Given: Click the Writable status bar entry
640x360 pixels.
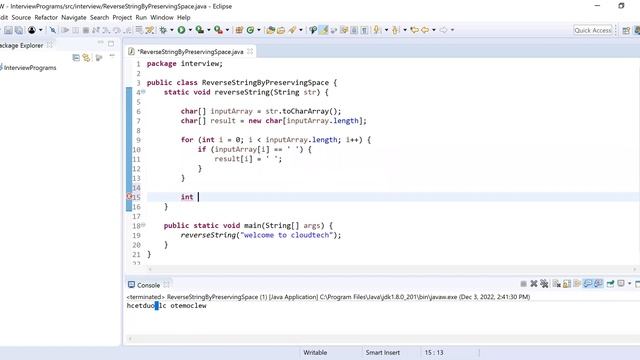Looking at the screenshot, I should click(x=315, y=352).
